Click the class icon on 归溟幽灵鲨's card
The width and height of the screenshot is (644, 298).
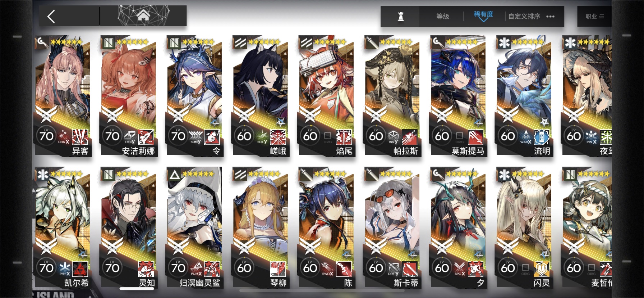tap(175, 175)
